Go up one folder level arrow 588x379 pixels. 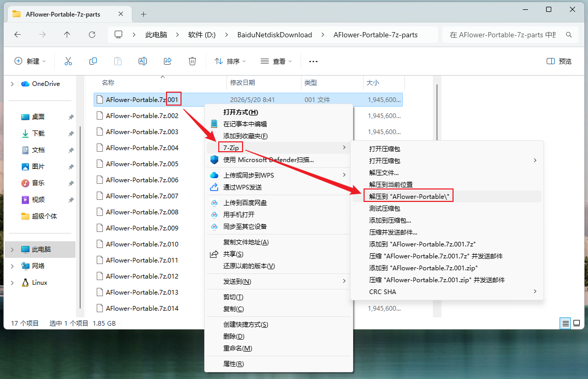click(x=67, y=35)
